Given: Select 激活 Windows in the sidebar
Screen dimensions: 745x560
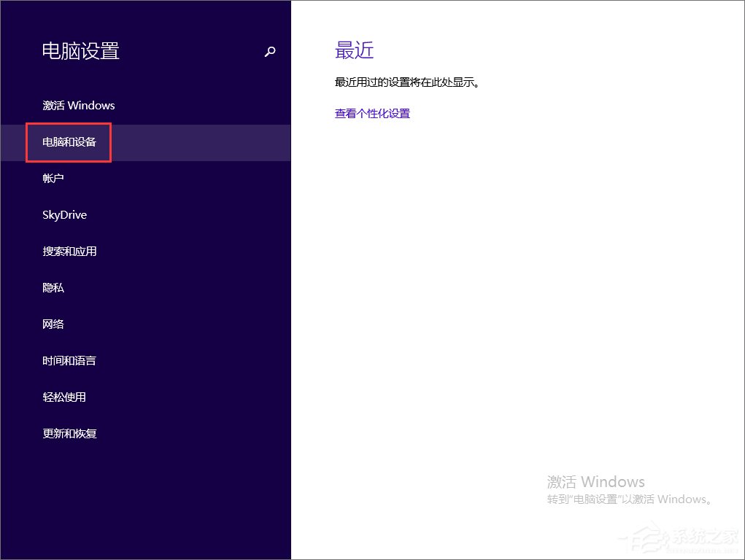Looking at the screenshot, I should coord(78,105).
